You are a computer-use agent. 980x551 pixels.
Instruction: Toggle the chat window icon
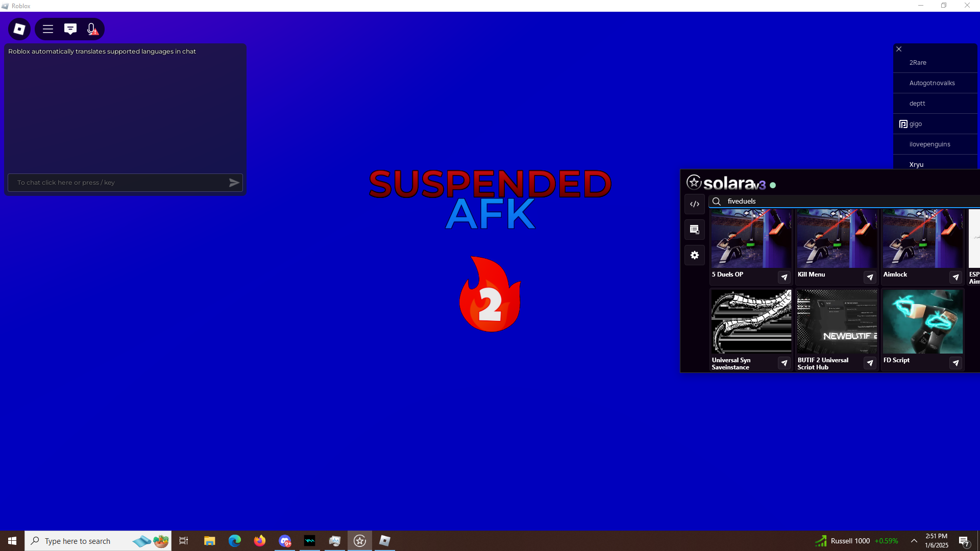point(70,29)
